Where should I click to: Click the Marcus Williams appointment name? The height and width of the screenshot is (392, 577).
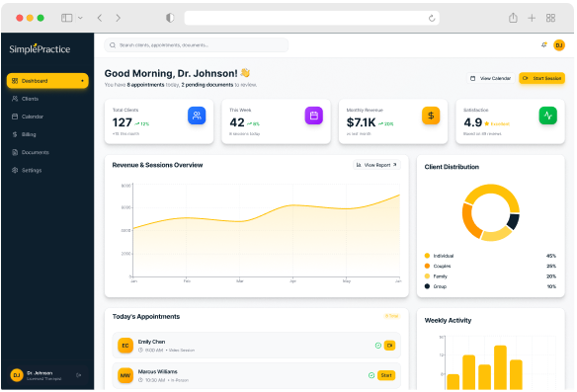coord(158,372)
